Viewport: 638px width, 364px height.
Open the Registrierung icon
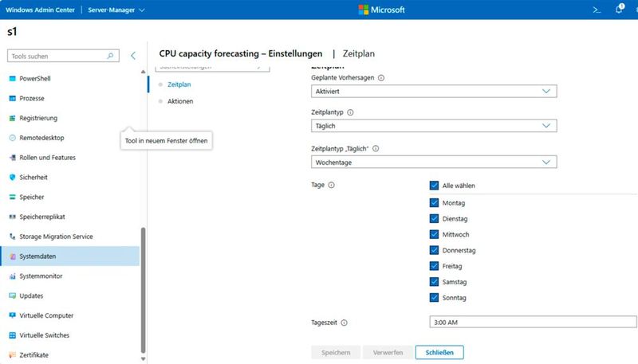tap(12, 118)
